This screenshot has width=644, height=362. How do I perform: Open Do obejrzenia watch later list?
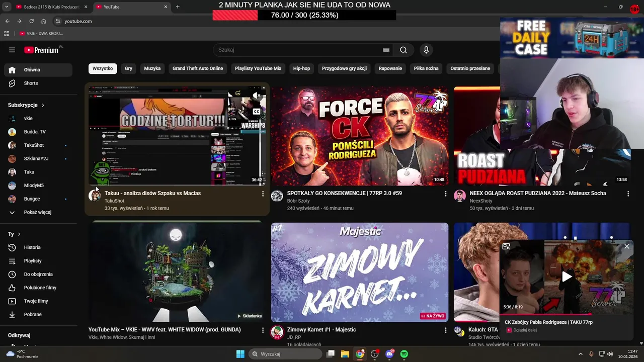pos(38,274)
